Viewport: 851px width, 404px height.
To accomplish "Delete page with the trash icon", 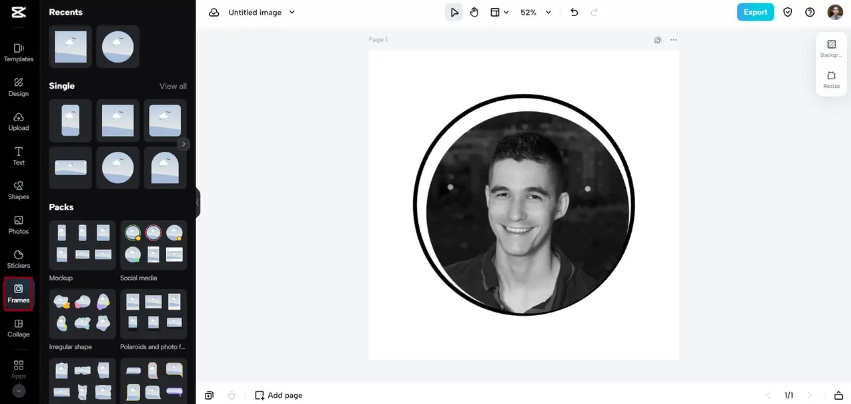I will 232,395.
